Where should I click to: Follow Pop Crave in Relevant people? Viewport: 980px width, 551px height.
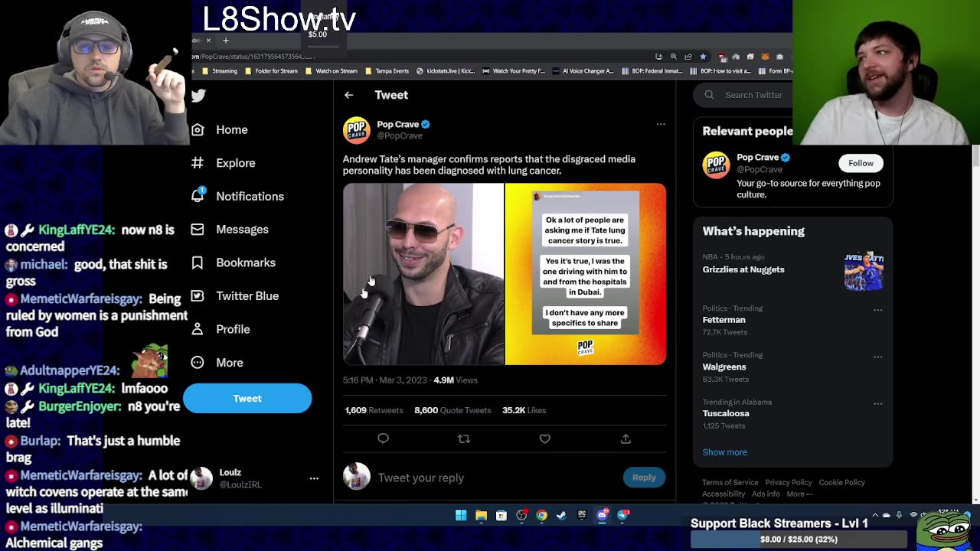861,163
